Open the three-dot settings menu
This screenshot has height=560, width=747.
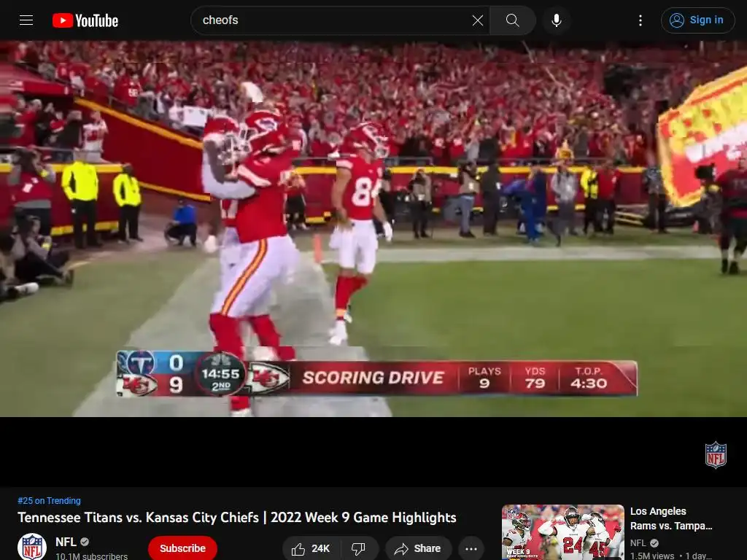point(640,20)
